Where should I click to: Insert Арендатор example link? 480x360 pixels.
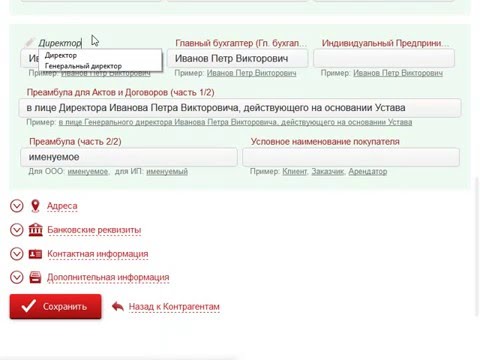[368, 172]
